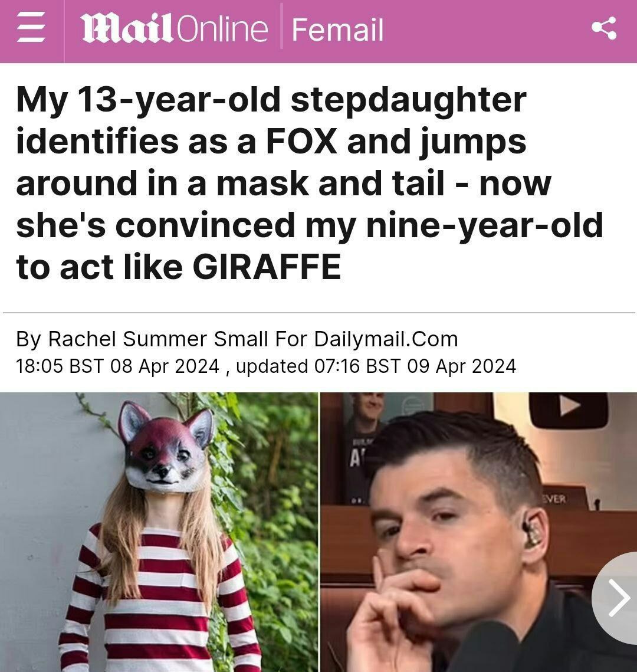Click the word FOX in headline
This screenshot has height=672, width=637.
tap(301, 141)
